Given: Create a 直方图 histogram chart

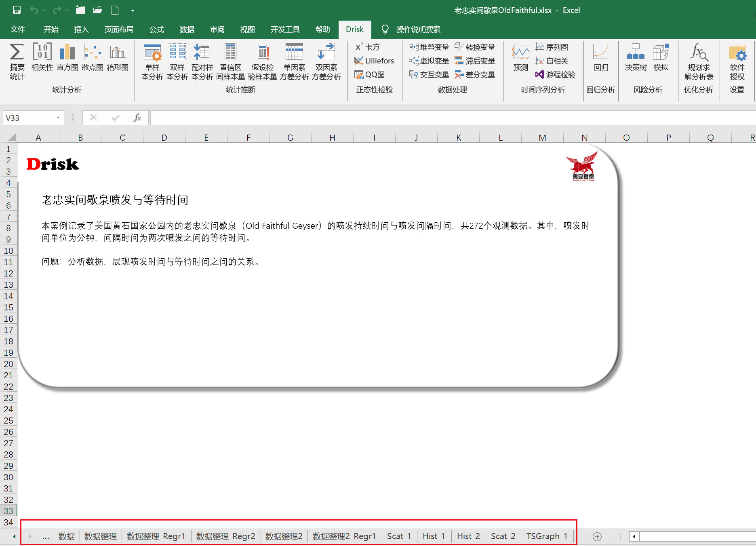Looking at the screenshot, I should [67, 57].
